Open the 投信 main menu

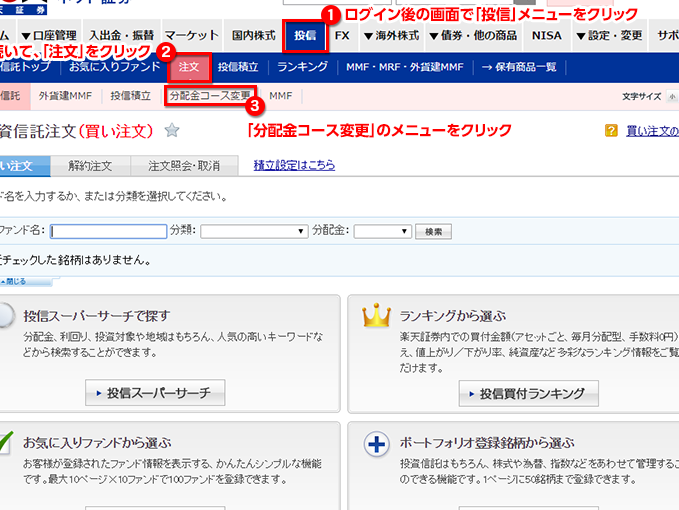click(305, 36)
